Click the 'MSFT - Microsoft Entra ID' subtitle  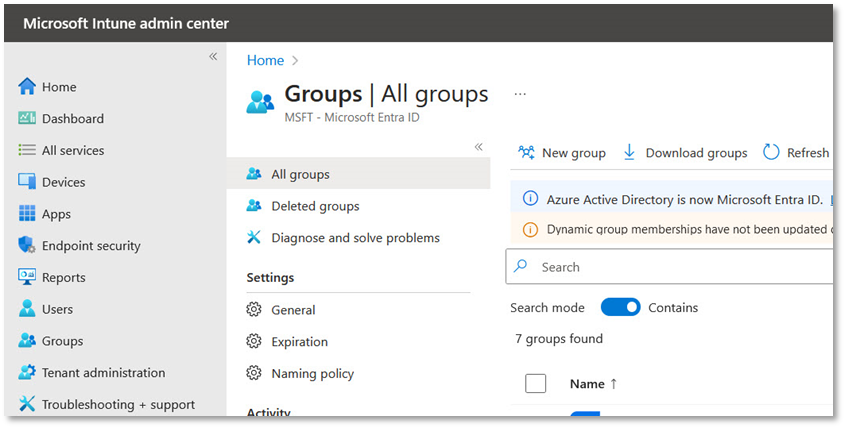click(352, 117)
